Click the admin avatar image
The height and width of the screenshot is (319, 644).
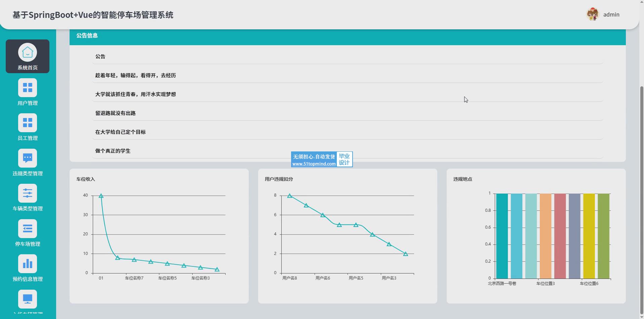coord(593,14)
